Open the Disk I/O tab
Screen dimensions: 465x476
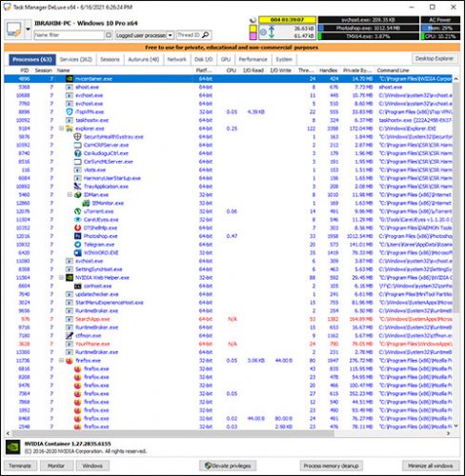[204, 59]
